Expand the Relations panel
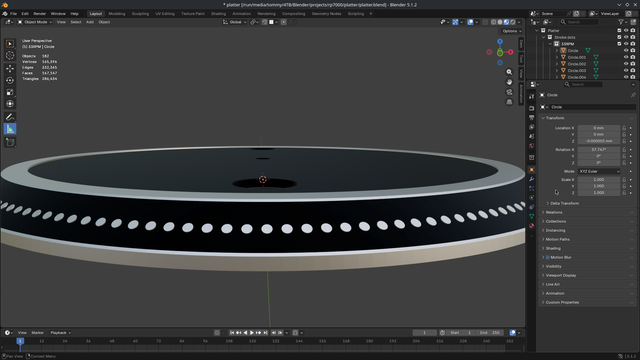The image size is (640, 360). 586,212
